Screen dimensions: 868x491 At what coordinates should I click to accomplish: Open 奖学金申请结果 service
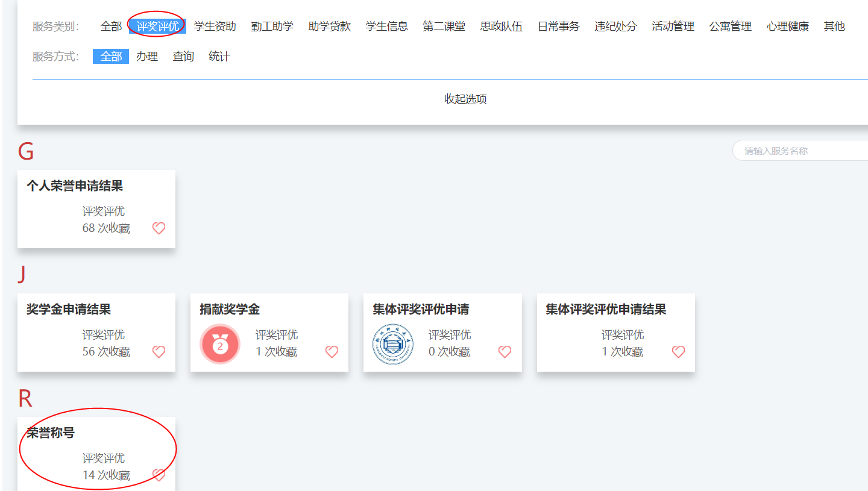click(69, 310)
